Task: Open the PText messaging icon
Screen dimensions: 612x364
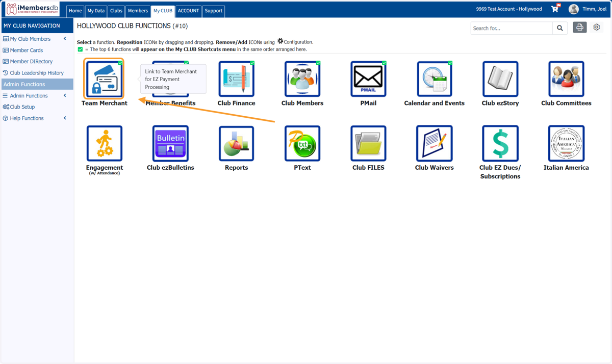Action: click(x=302, y=143)
